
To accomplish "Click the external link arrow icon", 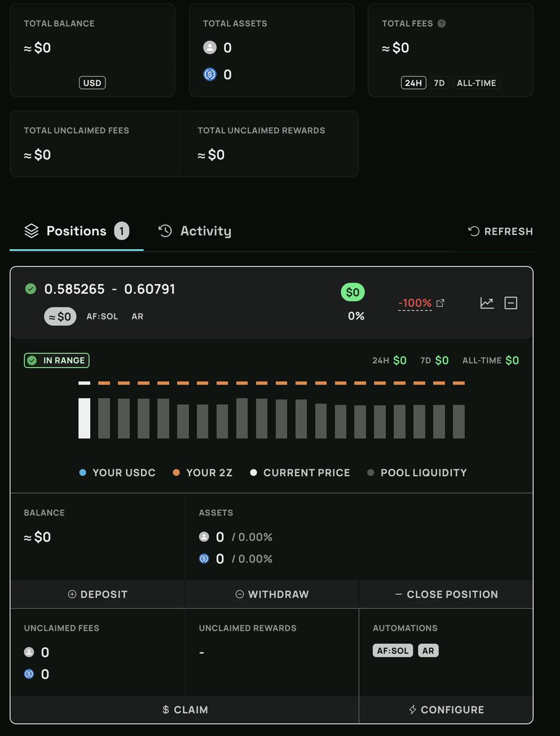I will click(440, 303).
